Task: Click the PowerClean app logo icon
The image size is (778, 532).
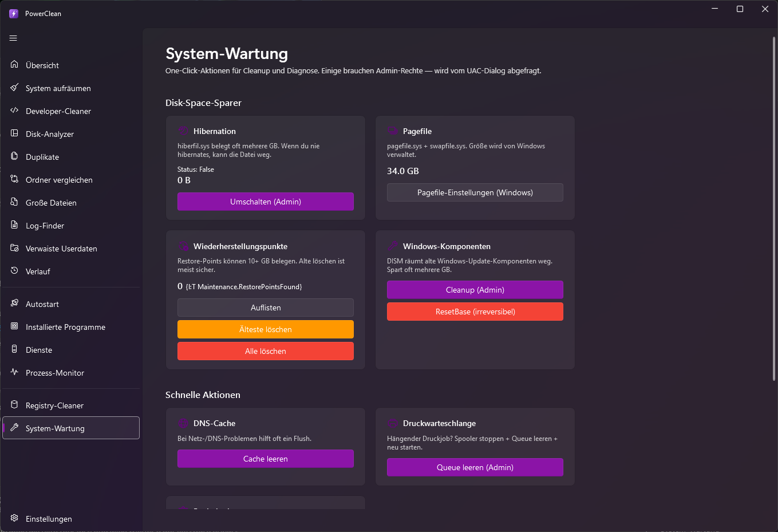Action: pos(14,13)
